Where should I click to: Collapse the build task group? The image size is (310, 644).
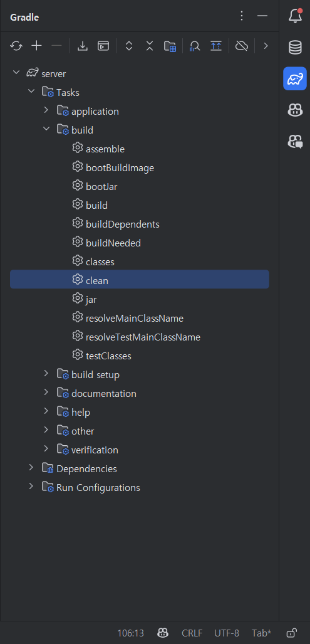click(x=46, y=130)
